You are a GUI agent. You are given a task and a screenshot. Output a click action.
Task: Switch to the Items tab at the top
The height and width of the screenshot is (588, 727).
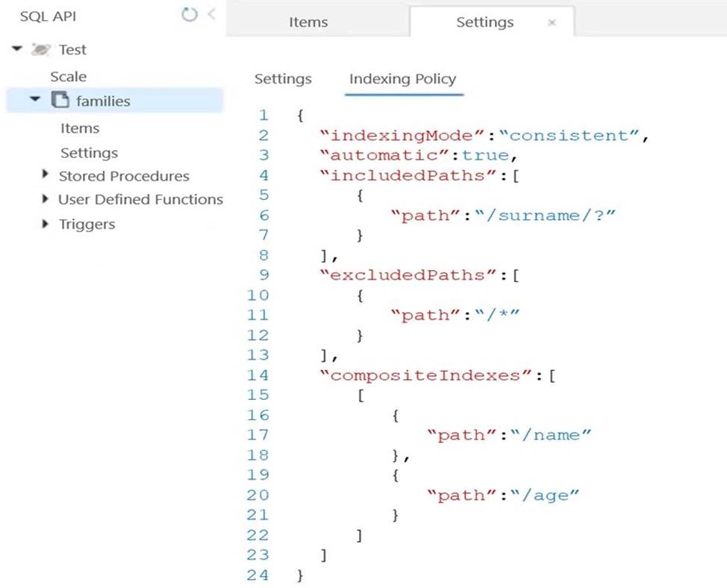tap(308, 22)
